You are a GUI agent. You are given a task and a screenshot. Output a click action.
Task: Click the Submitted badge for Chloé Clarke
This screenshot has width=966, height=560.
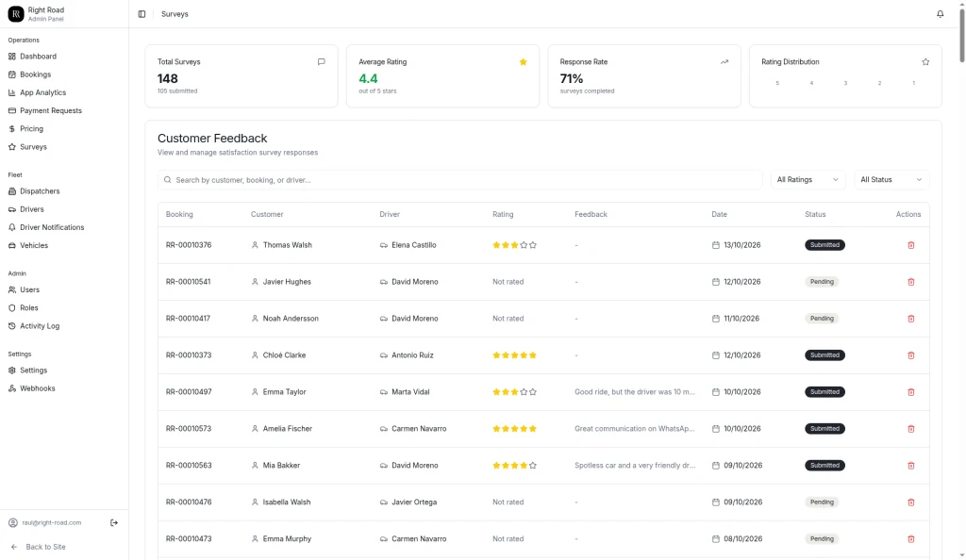pyautogui.click(x=824, y=355)
